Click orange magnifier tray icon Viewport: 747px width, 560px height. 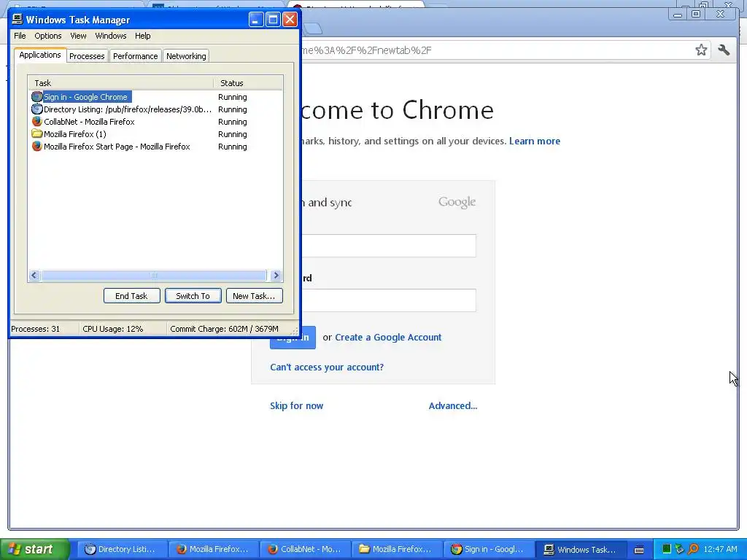pos(693,549)
